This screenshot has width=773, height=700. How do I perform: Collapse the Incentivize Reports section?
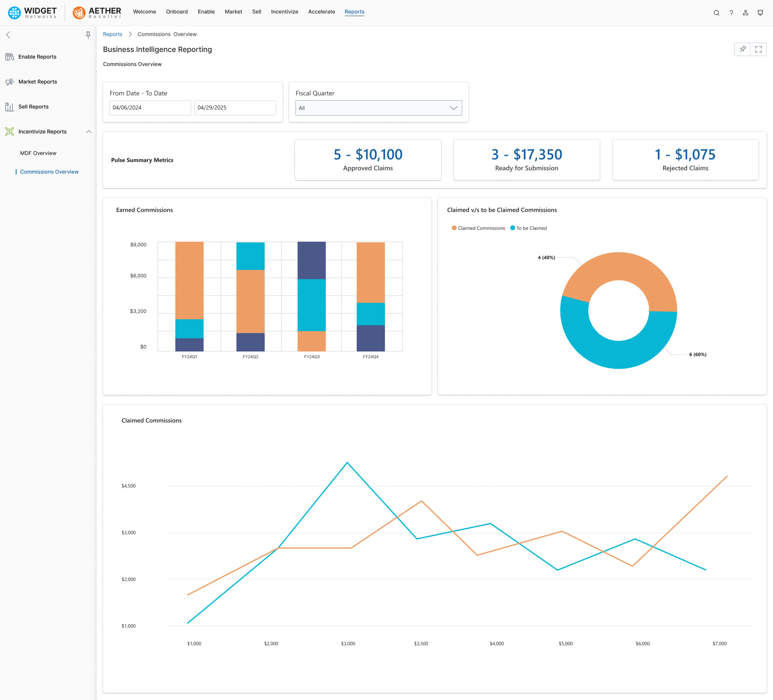click(x=89, y=132)
